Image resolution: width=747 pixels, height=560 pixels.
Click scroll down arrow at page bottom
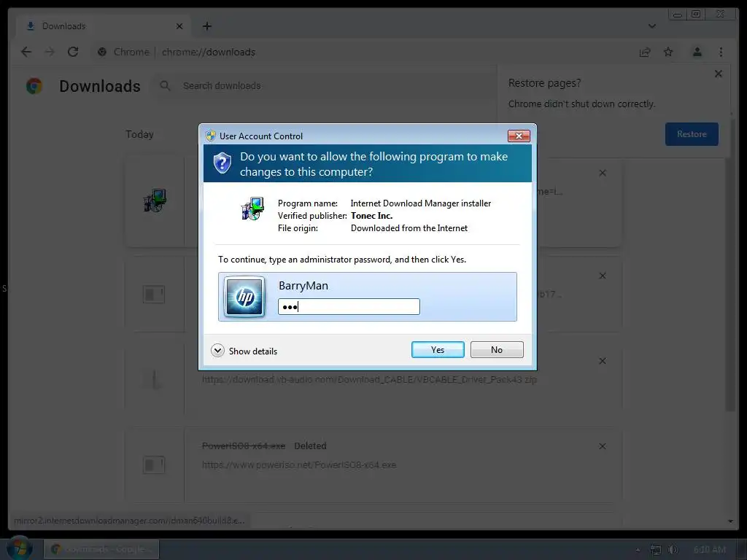tap(730, 521)
